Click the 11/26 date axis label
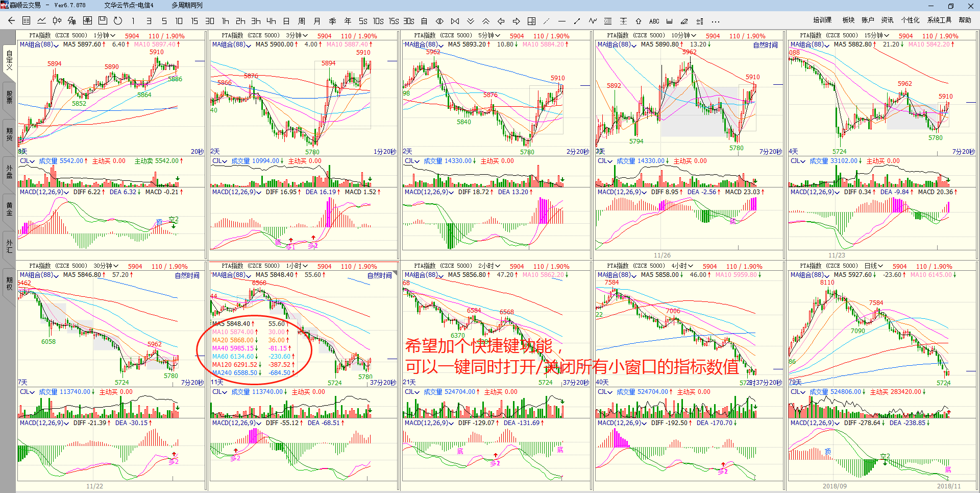This screenshot has height=493, width=980. [x=662, y=255]
